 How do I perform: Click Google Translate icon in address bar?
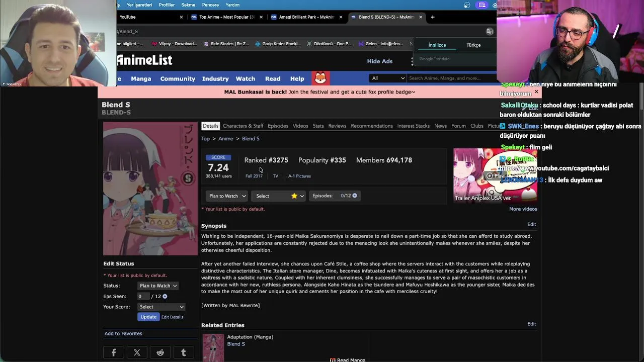tap(490, 31)
